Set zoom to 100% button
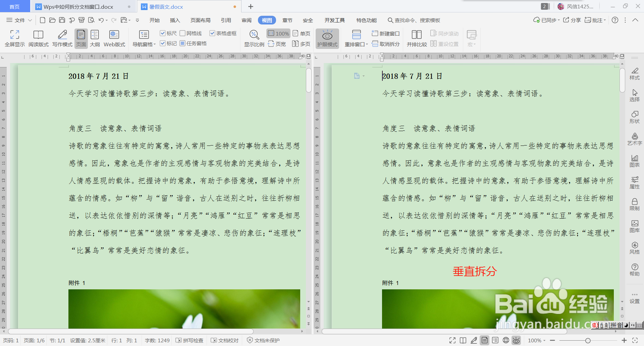Image resolution: width=644 pixels, height=346 pixels. [x=278, y=34]
